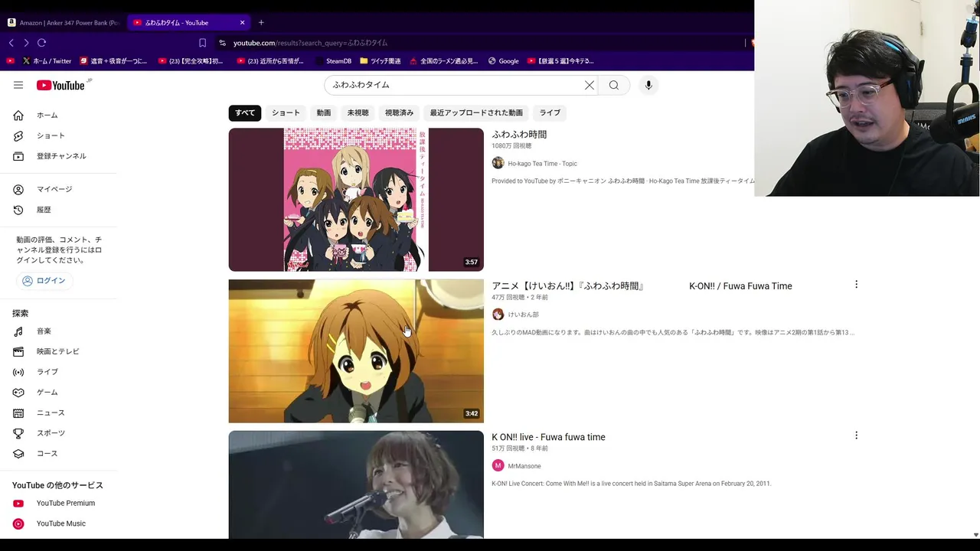Open ツイッチ関連 bookmark folder
Viewport: 980px width, 551px height.
pos(380,61)
